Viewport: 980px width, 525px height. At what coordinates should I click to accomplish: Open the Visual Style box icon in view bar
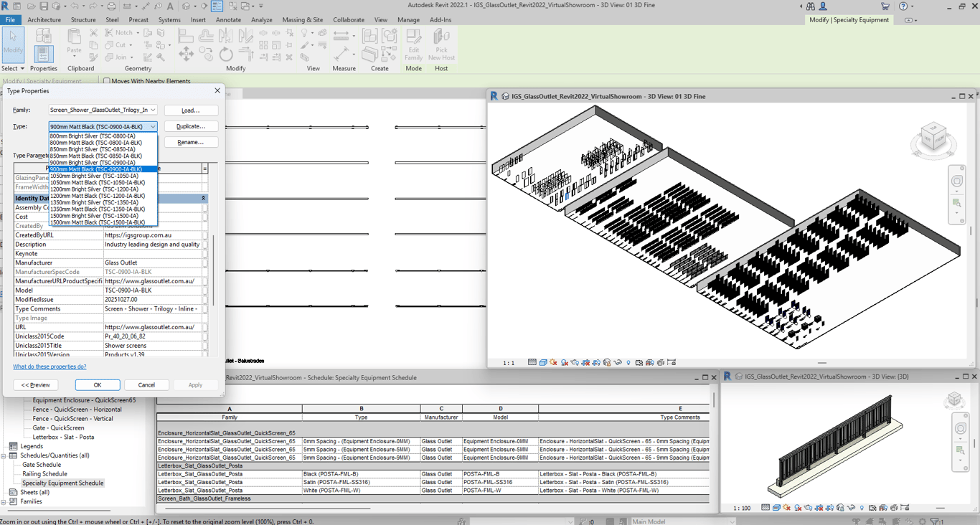tap(543, 362)
